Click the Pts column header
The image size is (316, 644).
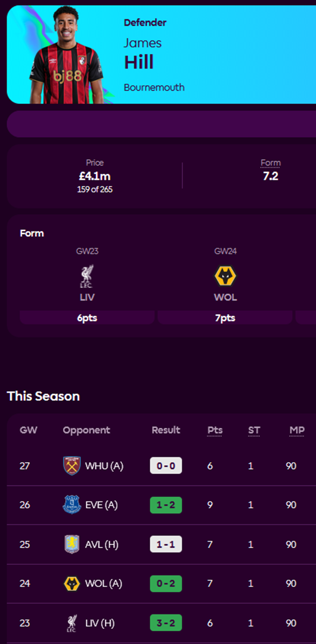[x=215, y=430]
